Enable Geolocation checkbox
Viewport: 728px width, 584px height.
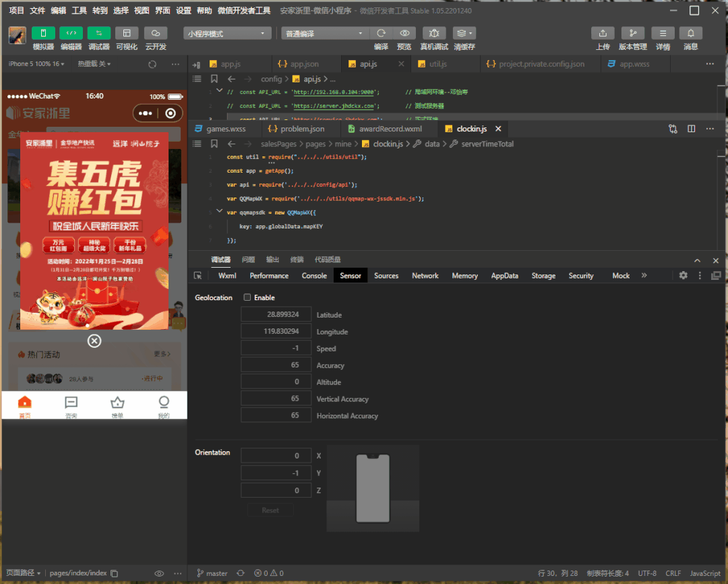[247, 297]
